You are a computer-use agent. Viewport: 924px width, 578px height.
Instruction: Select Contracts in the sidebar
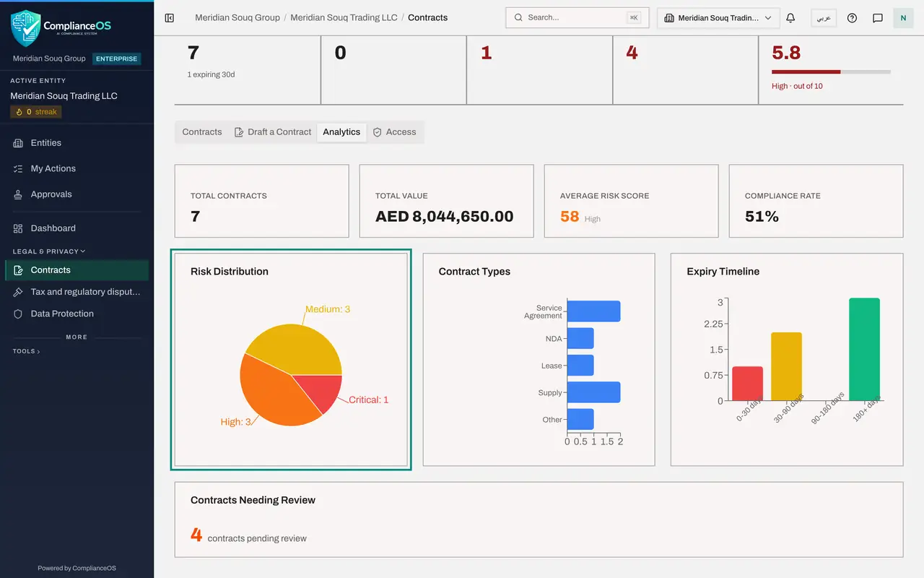click(77, 270)
